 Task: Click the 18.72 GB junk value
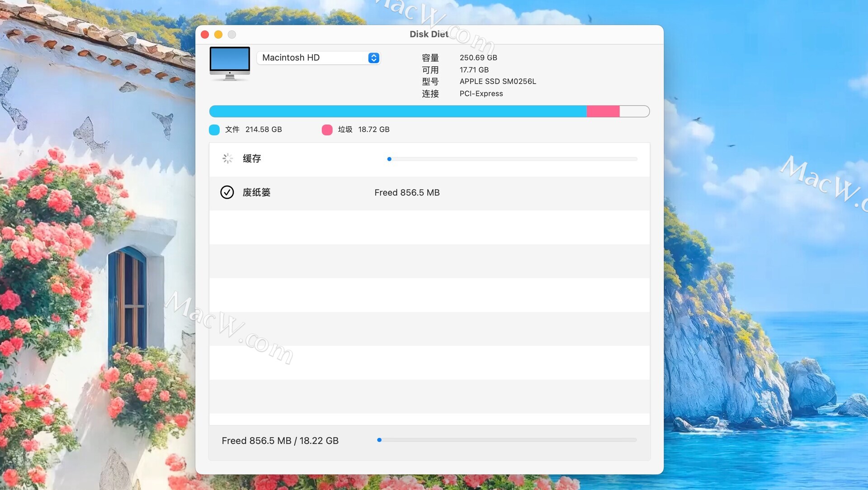coord(373,129)
